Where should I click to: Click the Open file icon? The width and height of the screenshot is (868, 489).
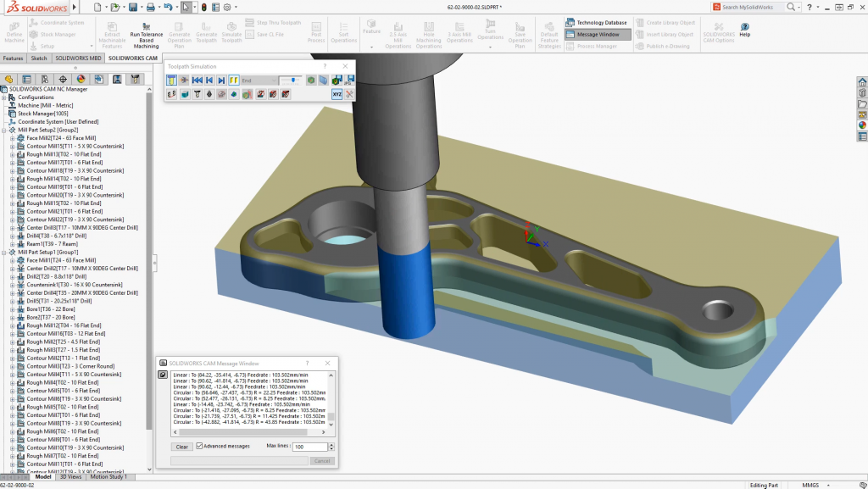coord(114,7)
